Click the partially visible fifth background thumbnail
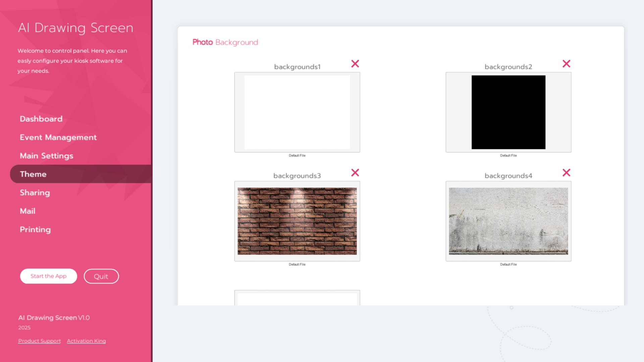This screenshot has height=362, width=644. [x=297, y=298]
